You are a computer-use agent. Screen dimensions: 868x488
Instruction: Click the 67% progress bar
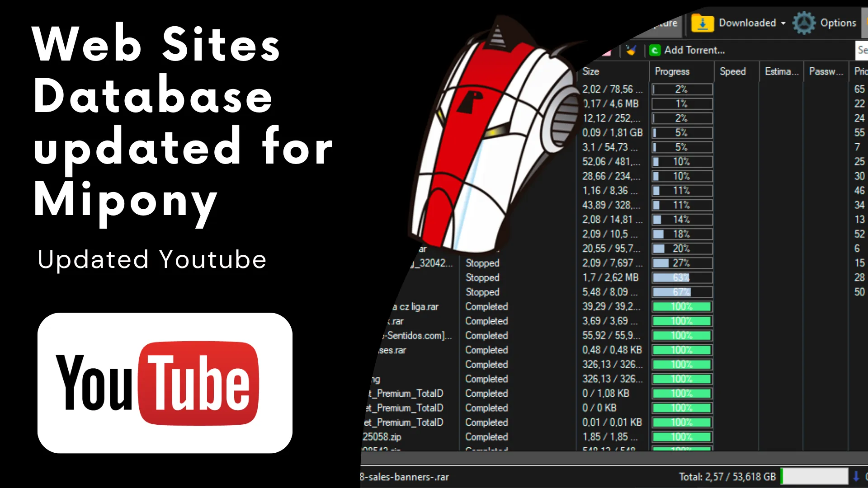[682, 292]
